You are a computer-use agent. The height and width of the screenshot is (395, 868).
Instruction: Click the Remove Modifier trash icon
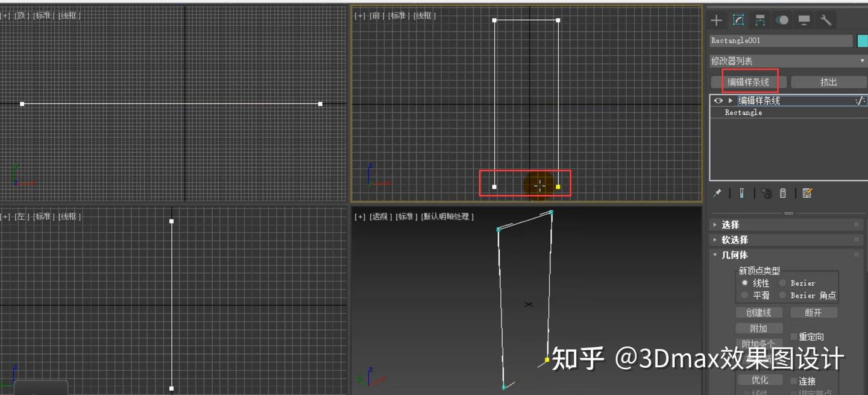[782, 193]
